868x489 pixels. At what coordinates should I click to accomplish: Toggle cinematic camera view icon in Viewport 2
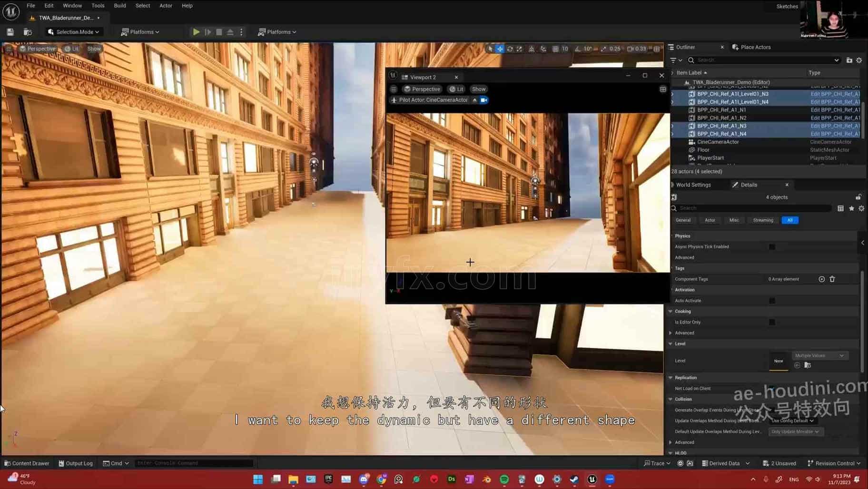tap(484, 100)
